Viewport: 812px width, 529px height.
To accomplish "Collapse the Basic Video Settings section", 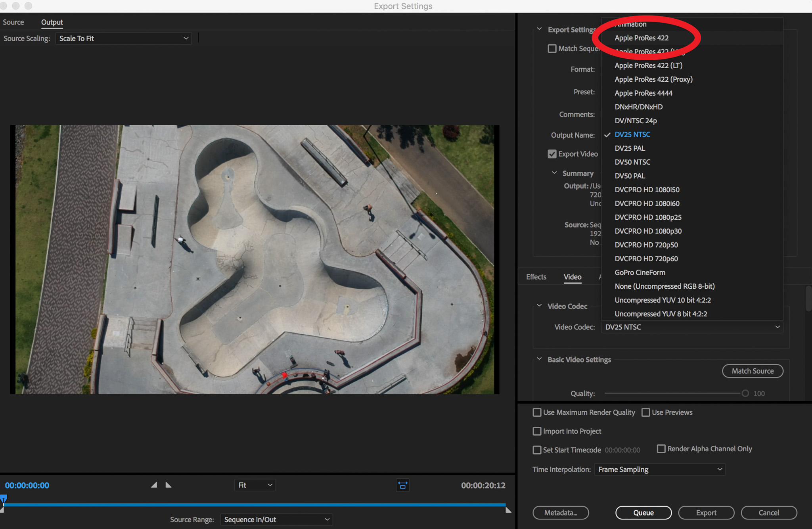I will pyautogui.click(x=539, y=359).
